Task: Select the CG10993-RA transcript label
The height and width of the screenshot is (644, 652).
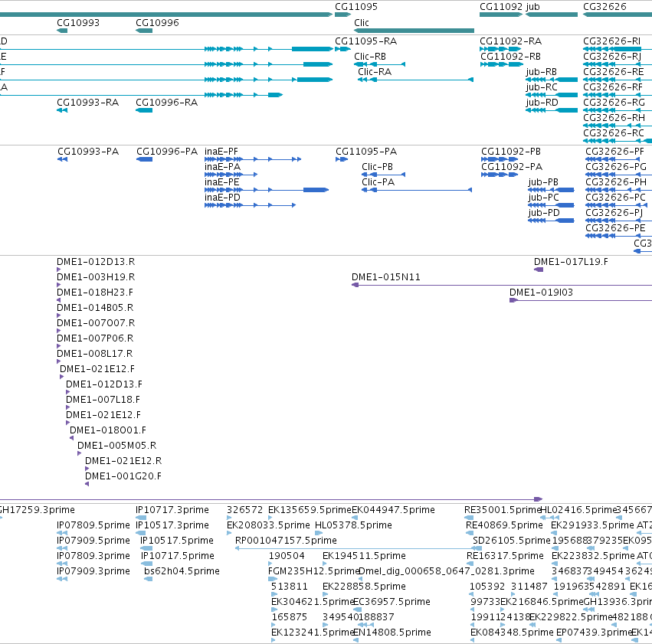Action: click(88, 103)
